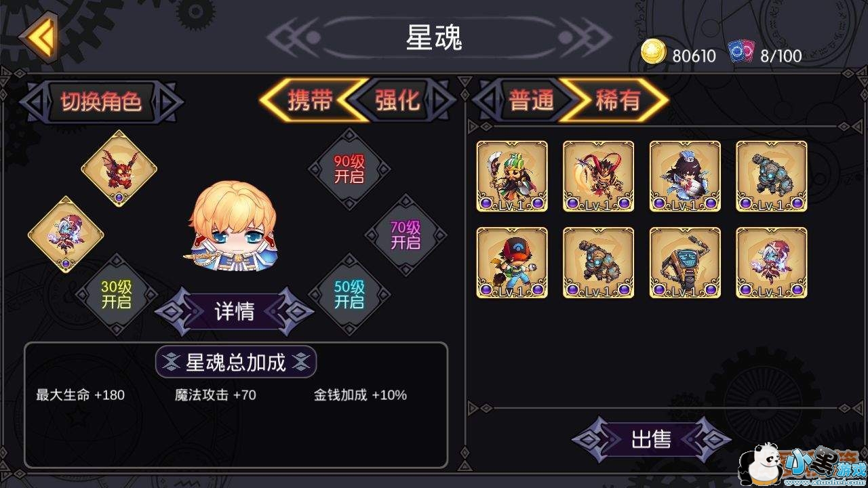The image size is (868, 488).
Task: Tap the locked 50级开启 slot
Action: coord(349,294)
